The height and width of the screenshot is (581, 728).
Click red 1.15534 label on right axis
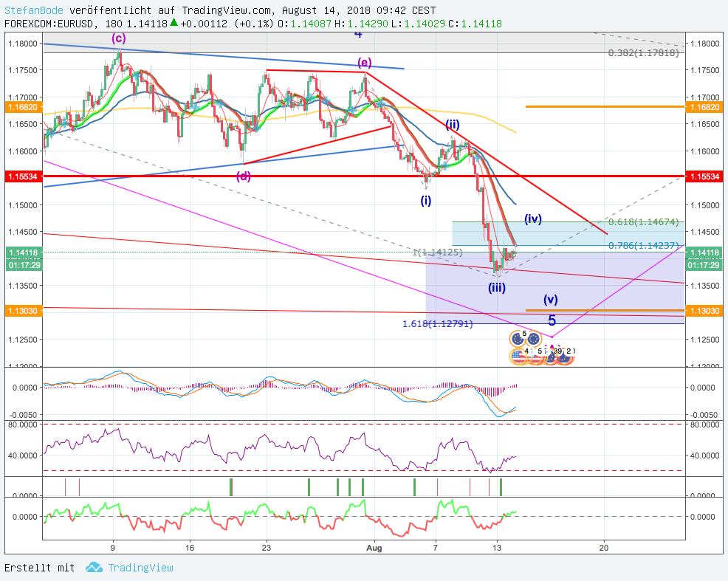coord(705,176)
